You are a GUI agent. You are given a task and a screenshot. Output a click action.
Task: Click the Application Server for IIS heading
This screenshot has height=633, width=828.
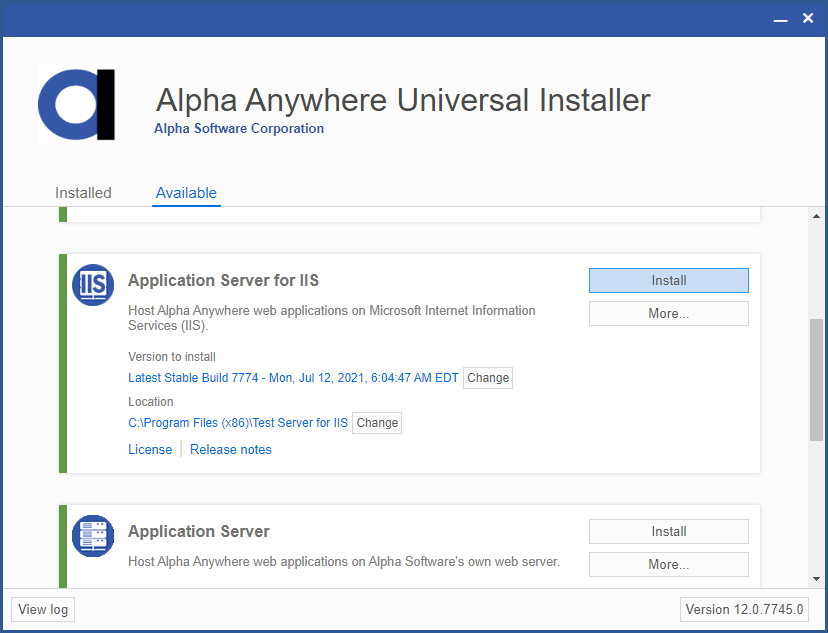point(223,280)
